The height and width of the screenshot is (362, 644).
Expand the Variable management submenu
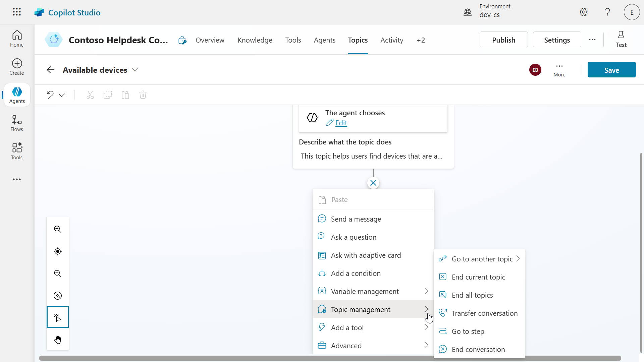365,291
